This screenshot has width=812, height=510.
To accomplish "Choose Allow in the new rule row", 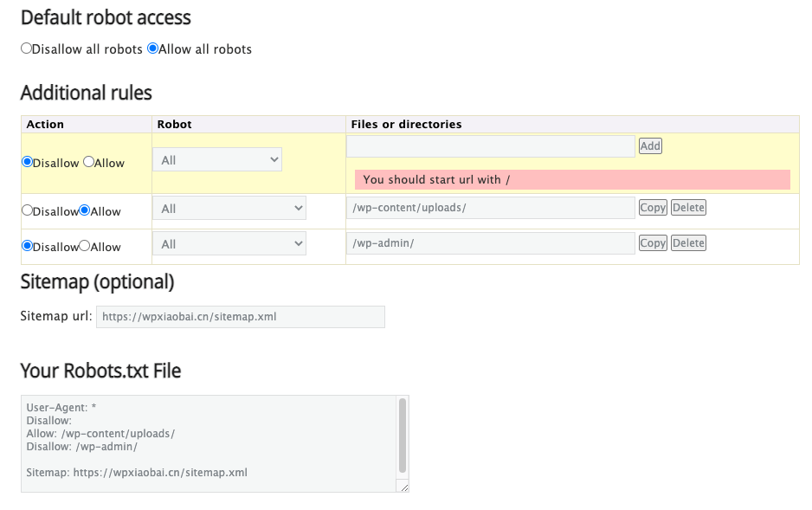I will tap(88, 162).
